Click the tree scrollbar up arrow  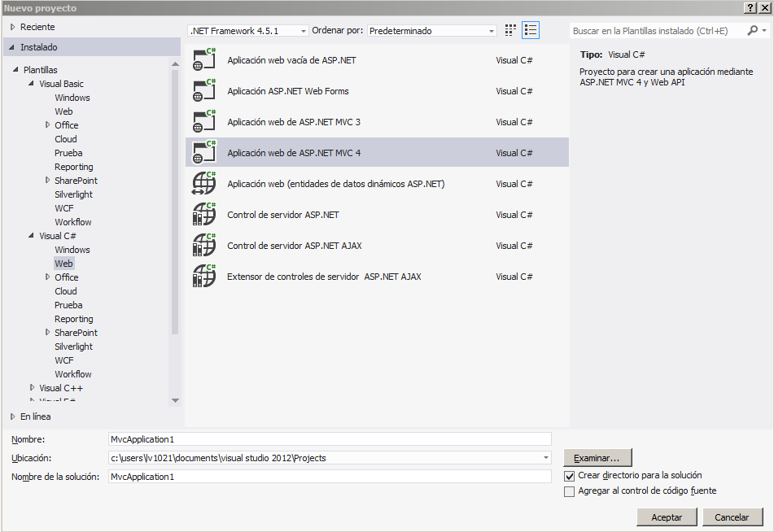pyautogui.click(x=175, y=63)
